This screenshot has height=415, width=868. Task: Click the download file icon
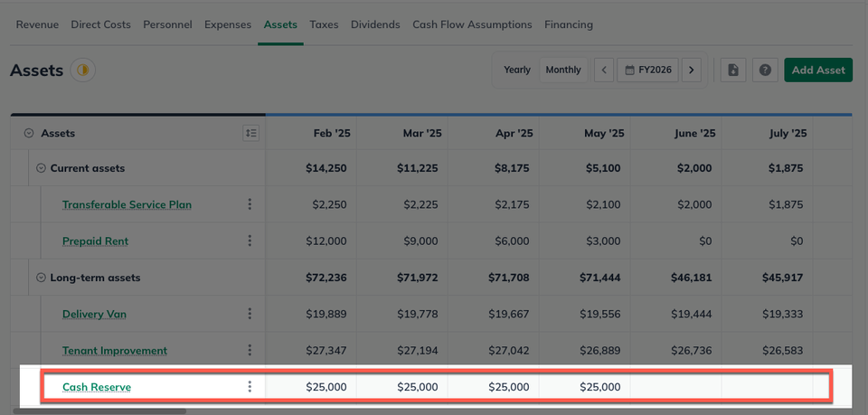click(x=733, y=71)
